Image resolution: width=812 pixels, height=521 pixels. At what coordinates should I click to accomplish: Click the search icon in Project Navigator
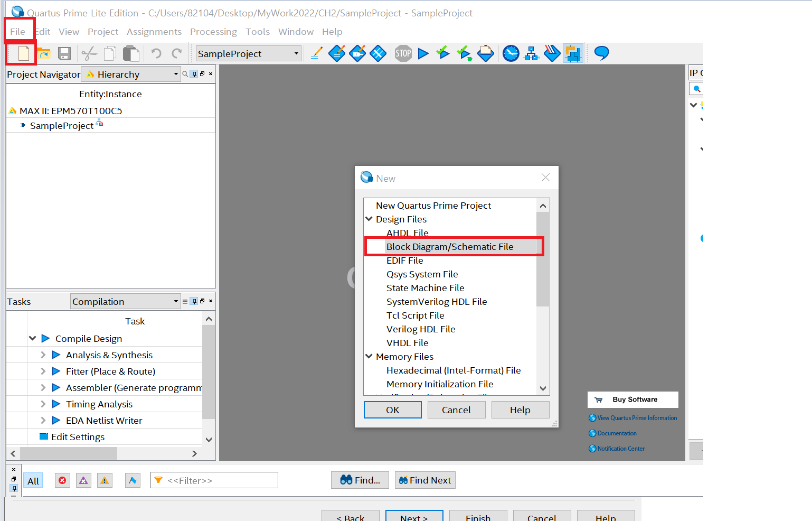[x=185, y=74]
